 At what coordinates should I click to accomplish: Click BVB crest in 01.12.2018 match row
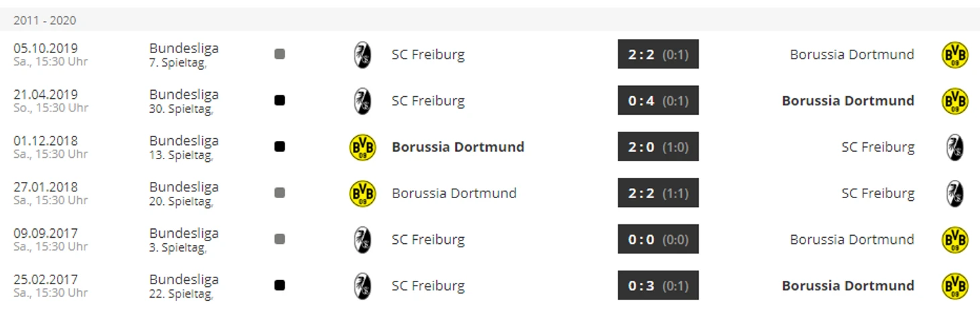coord(362,147)
